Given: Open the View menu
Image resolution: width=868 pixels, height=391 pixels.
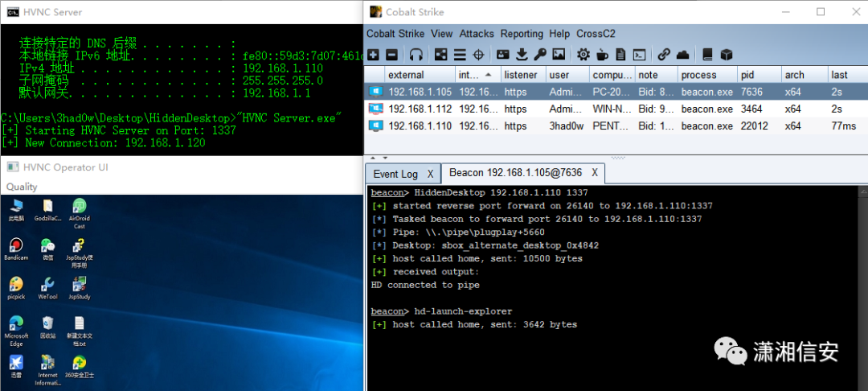Looking at the screenshot, I should (442, 34).
